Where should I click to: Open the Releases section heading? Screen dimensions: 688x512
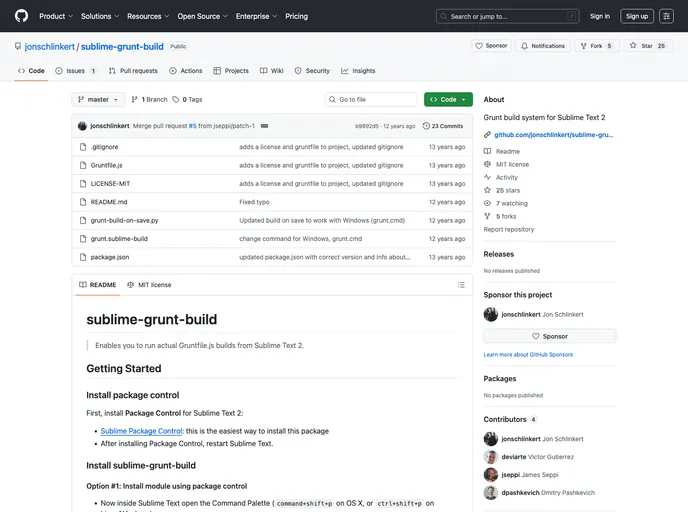click(x=498, y=254)
